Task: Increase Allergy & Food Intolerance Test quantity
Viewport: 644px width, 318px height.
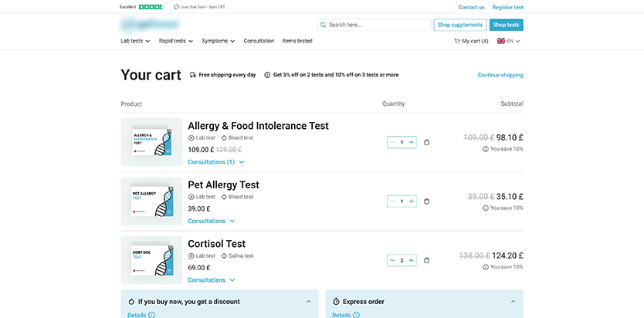Action: tap(411, 142)
